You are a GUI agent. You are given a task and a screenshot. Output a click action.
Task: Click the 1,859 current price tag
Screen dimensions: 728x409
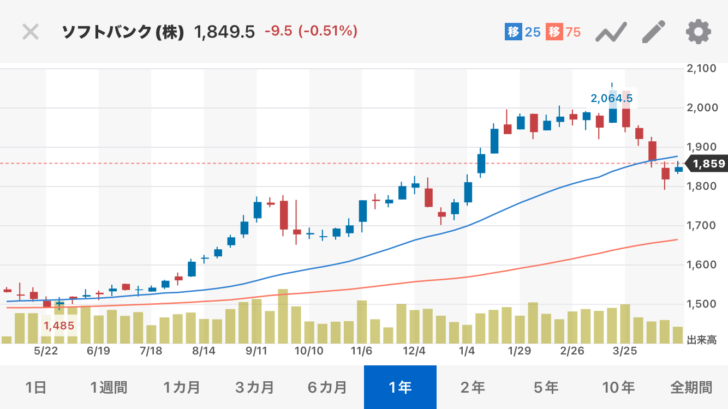point(707,164)
